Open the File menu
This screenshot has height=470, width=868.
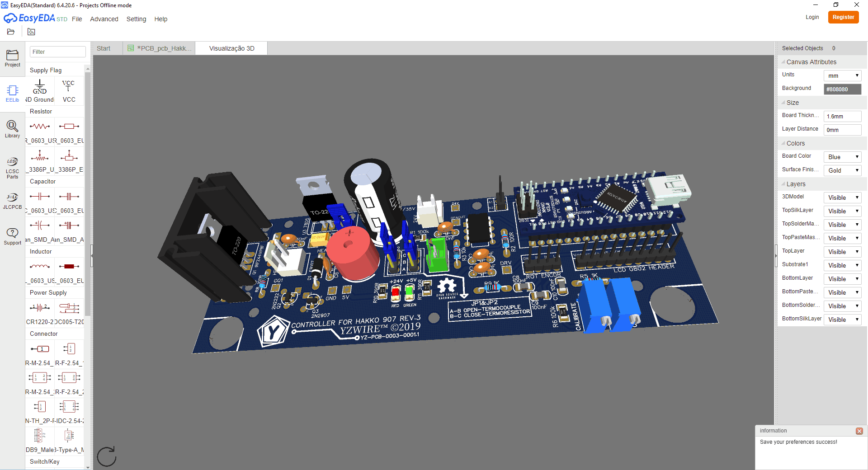coord(77,19)
